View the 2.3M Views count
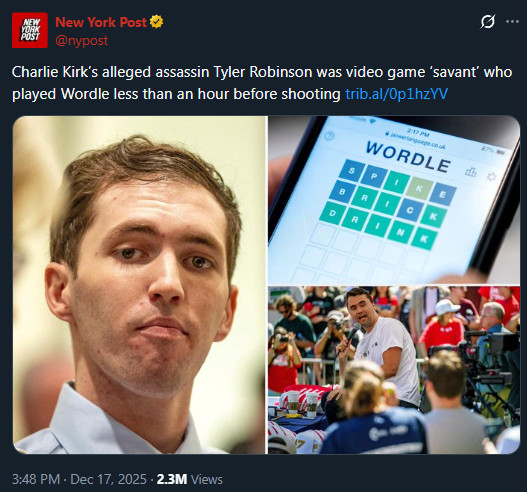 (x=190, y=479)
